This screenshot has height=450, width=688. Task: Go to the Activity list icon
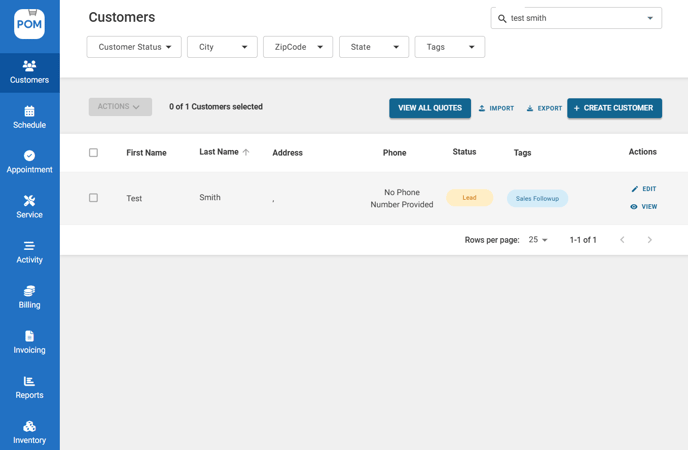click(x=29, y=246)
